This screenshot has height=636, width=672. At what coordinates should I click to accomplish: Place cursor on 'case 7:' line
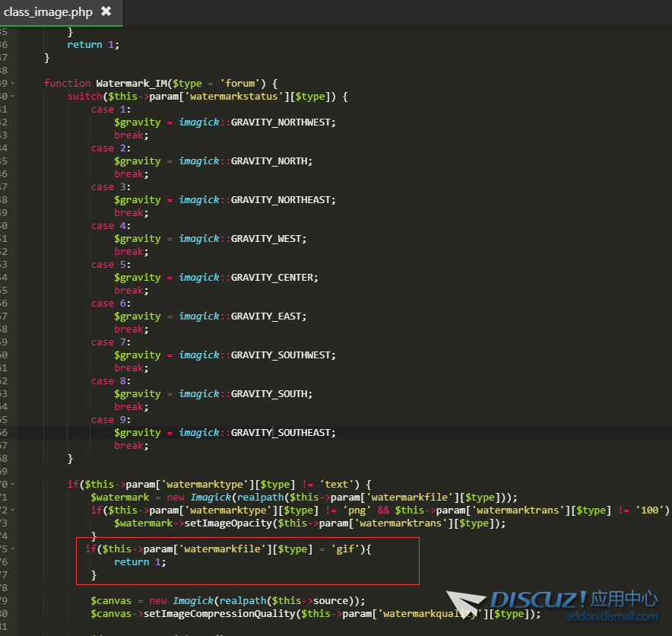coord(110,342)
